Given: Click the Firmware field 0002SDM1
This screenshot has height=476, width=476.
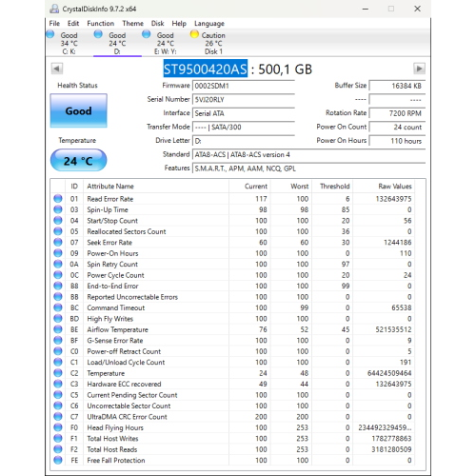Looking at the screenshot, I should 244,86.
